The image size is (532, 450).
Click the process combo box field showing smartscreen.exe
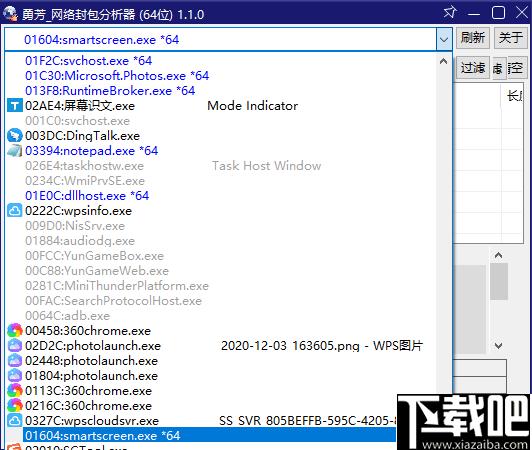[x=221, y=39]
